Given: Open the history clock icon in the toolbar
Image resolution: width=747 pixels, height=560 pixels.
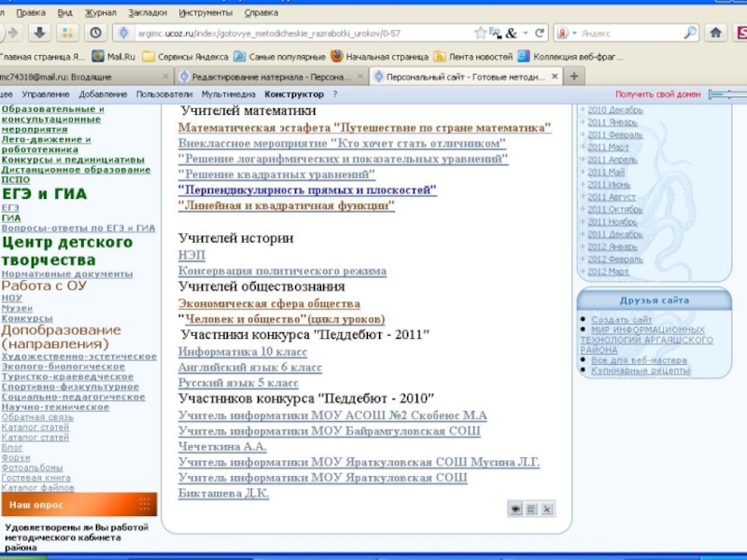Looking at the screenshot, I should point(96,33).
